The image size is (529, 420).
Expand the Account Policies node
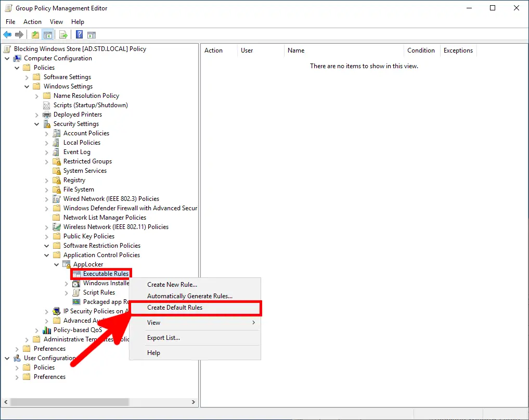coord(46,133)
